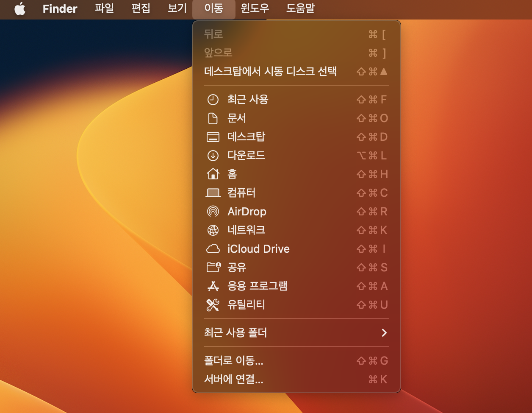
Task: Click the chevron next to 최근 사용 폴더
Action: tap(385, 333)
